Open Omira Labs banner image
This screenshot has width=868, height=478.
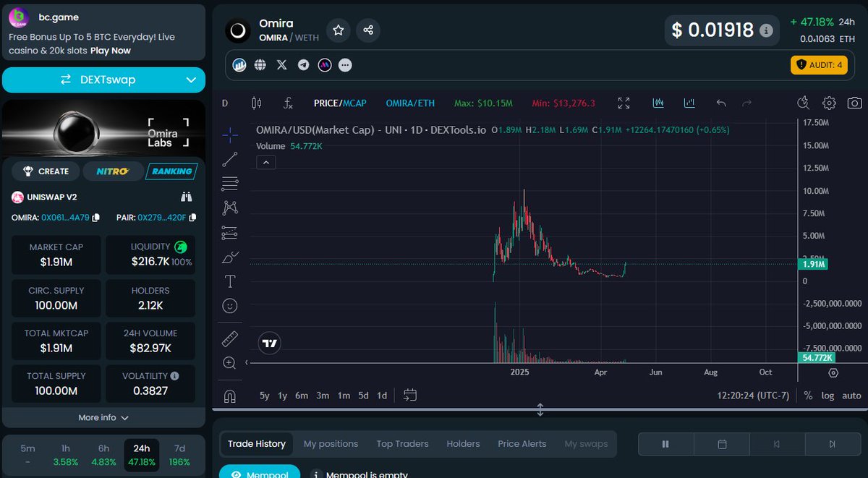tap(103, 127)
